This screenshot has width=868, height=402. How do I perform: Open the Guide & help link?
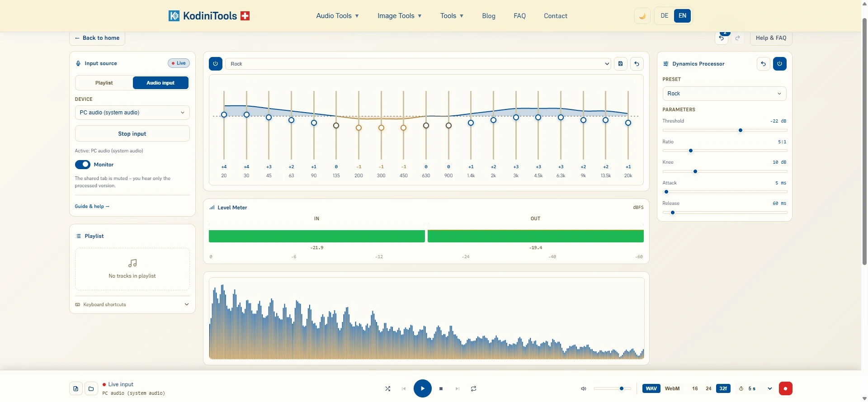[92, 206]
